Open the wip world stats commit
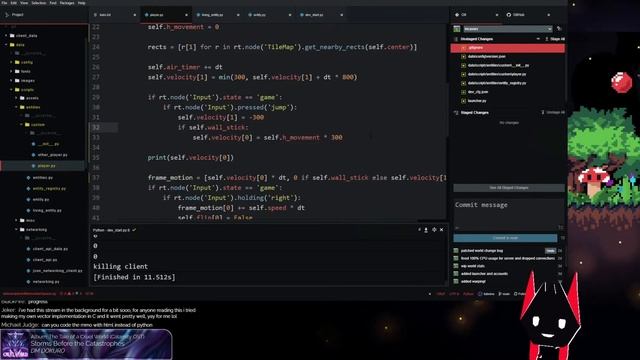 pyautogui.click(x=473, y=266)
